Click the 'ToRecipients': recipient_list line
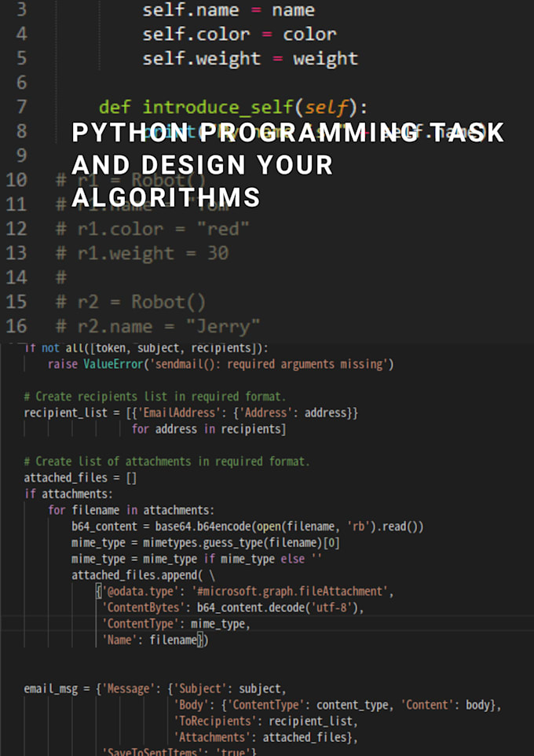 click(x=266, y=721)
